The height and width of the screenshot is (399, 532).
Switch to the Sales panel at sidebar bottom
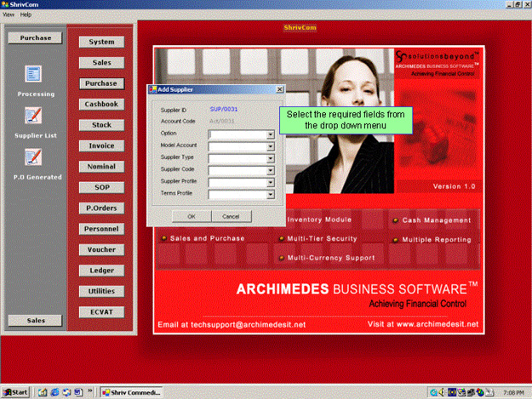36,320
